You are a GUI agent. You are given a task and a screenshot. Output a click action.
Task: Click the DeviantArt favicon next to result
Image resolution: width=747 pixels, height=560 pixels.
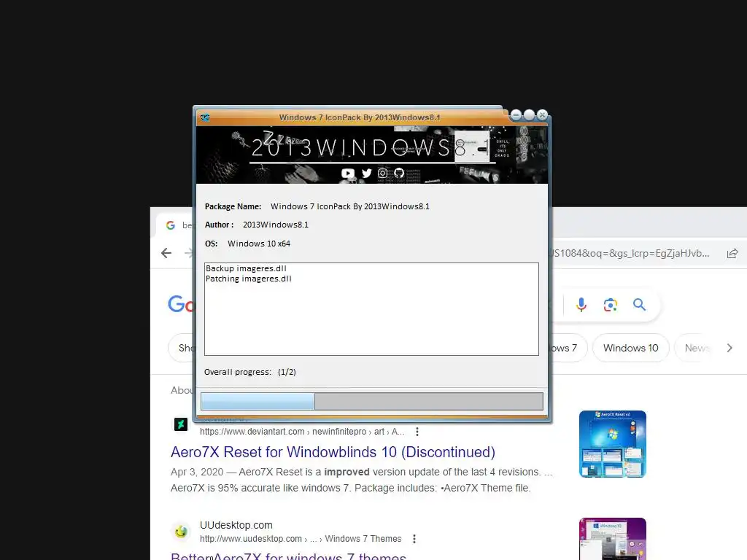tap(181, 424)
